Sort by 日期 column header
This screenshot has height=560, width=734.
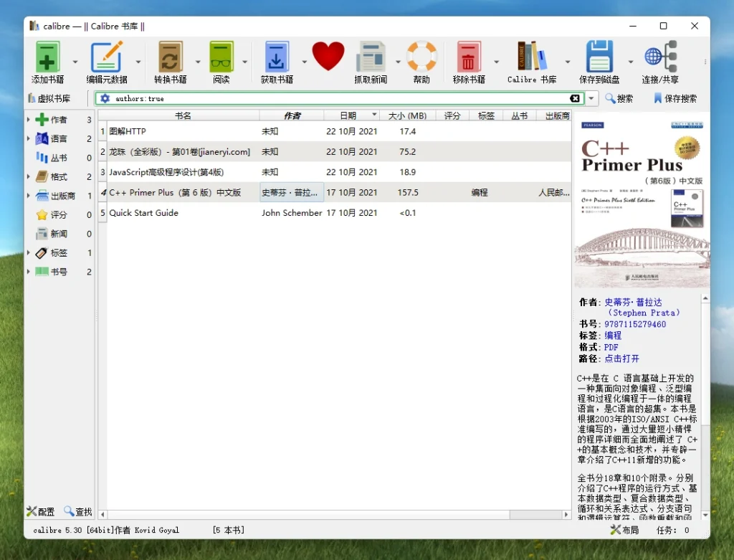[351, 115]
